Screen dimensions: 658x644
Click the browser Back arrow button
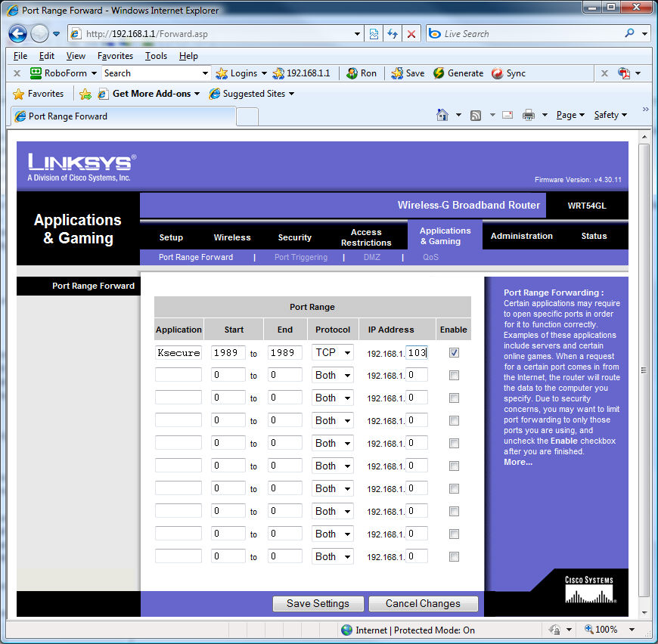pyautogui.click(x=17, y=33)
